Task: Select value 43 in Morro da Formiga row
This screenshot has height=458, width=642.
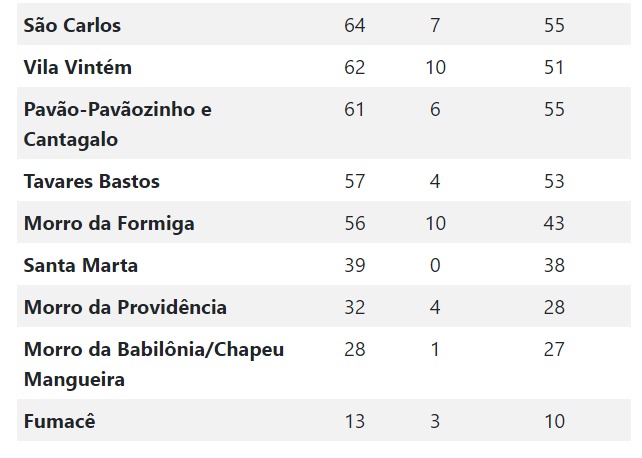Action: [554, 223]
